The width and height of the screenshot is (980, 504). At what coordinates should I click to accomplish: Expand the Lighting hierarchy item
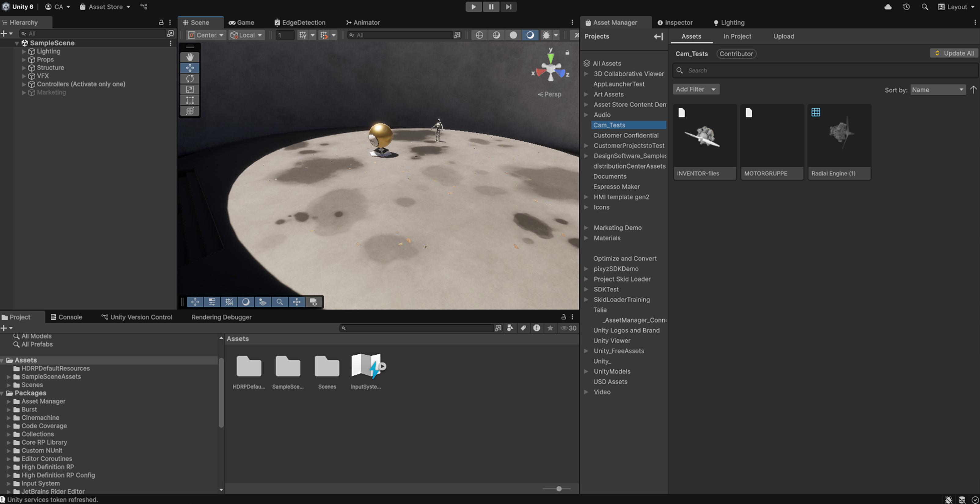coord(24,51)
